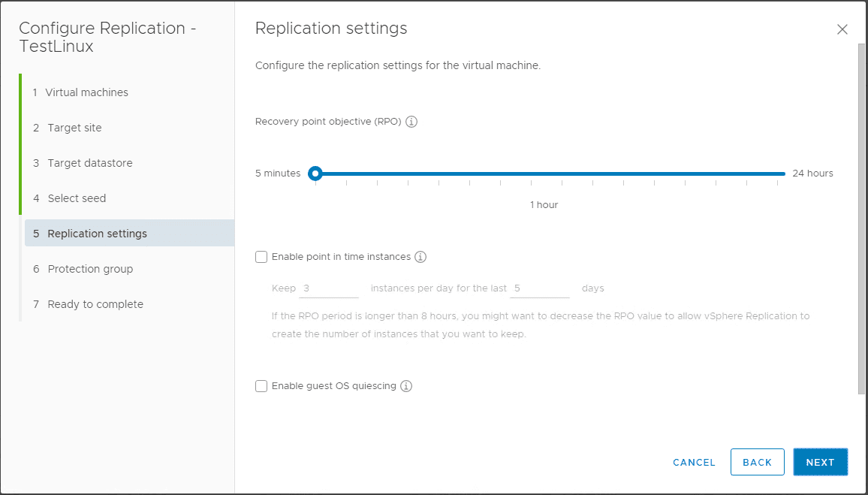Enable guest OS quiescing
Screen dimensions: 868x495
pos(261,385)
